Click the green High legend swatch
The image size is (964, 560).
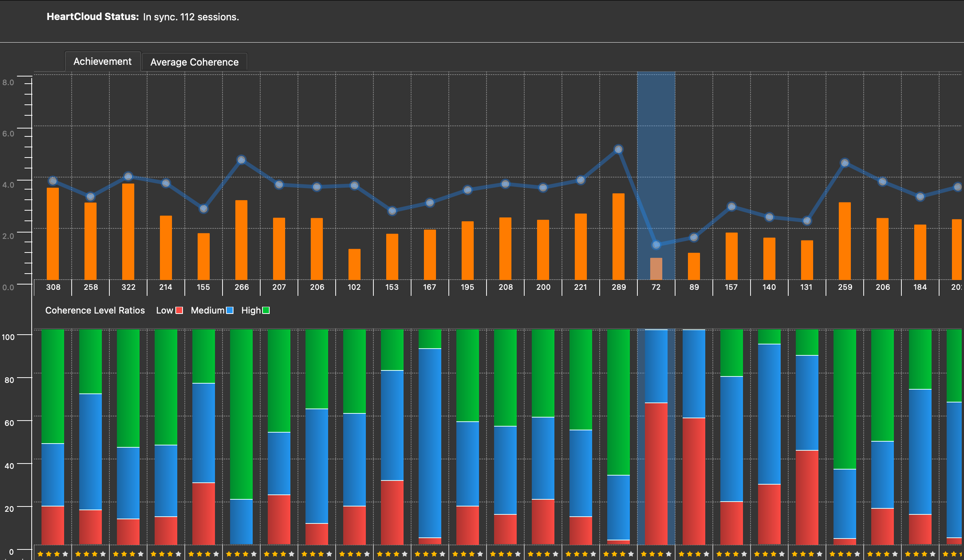[x=266, y=311]
